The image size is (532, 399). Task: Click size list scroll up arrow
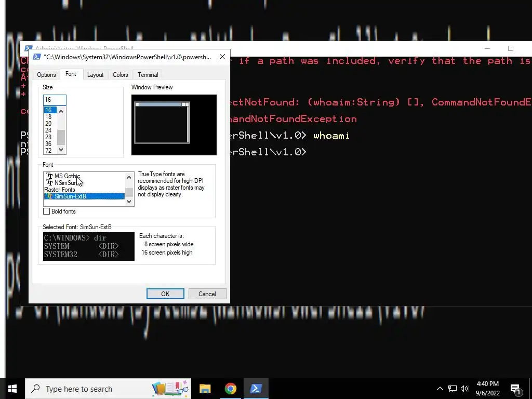tap(61, 111)
